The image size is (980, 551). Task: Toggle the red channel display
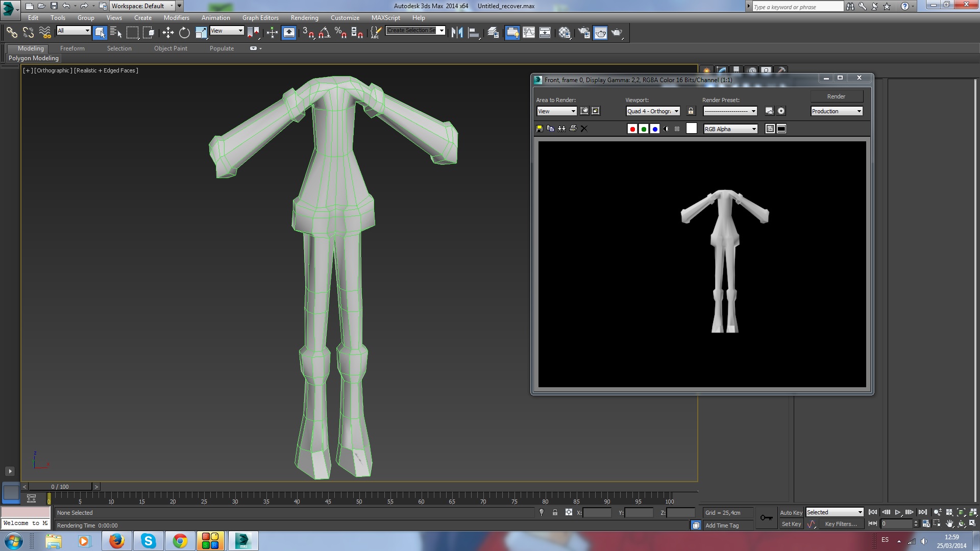(632, 129)
